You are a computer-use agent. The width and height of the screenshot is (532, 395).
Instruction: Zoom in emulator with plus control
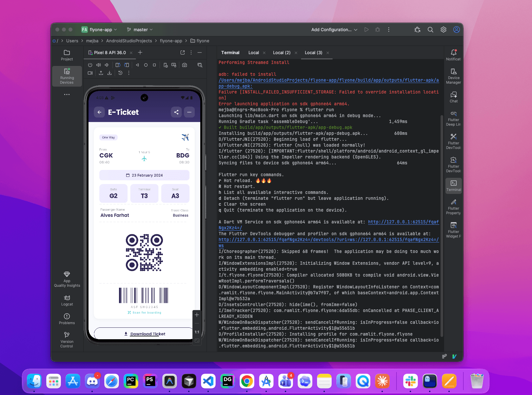point(197,315)
